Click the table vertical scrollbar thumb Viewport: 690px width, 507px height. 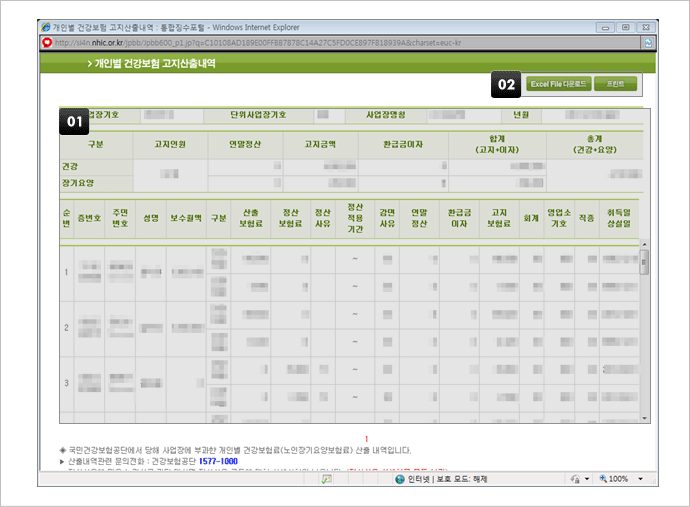[644, 262]
